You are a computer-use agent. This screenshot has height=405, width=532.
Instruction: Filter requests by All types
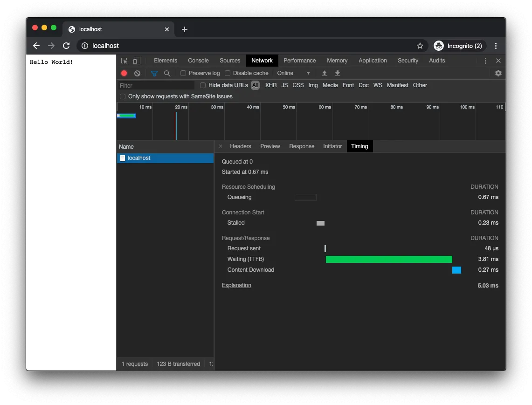[255, 85]
